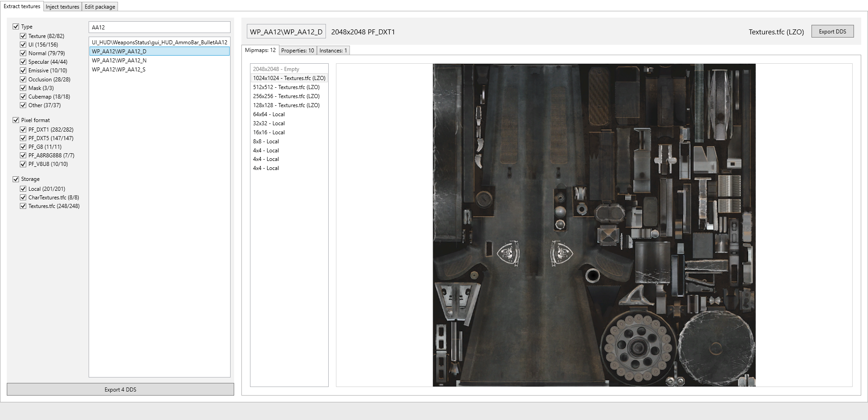Uncheck PF_DXT1 (282/282) filter

click(x=23, y=130)
